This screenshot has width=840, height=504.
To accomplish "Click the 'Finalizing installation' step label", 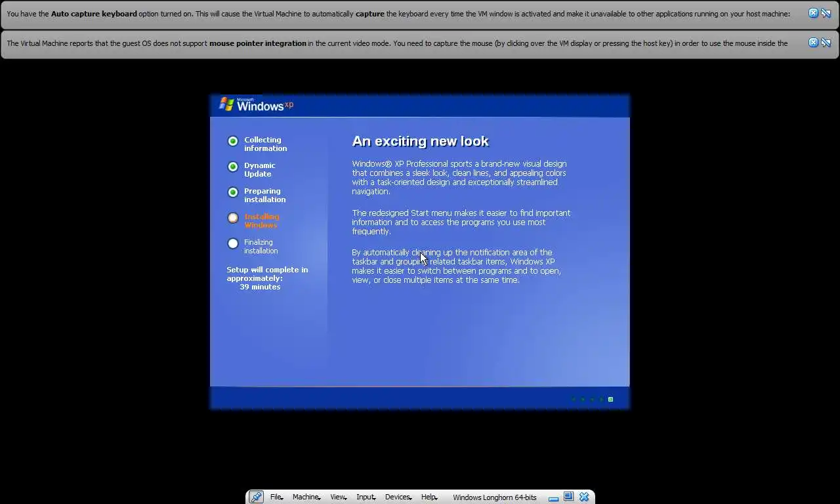I will click(261, 246).
